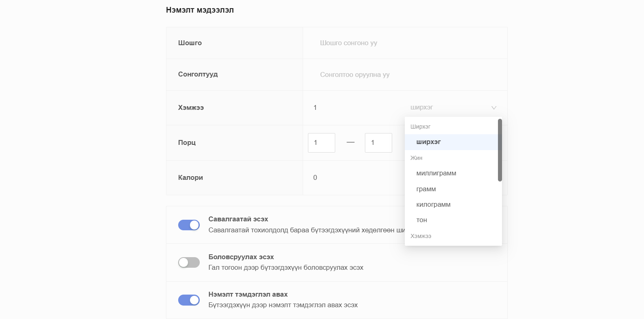
Task: Click the Калори value field
Action: [354, 178]
